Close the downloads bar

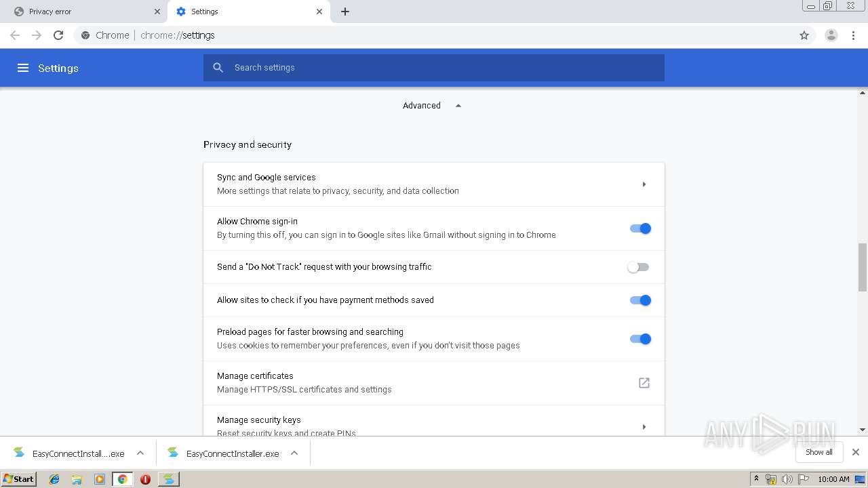pos(856,452)
